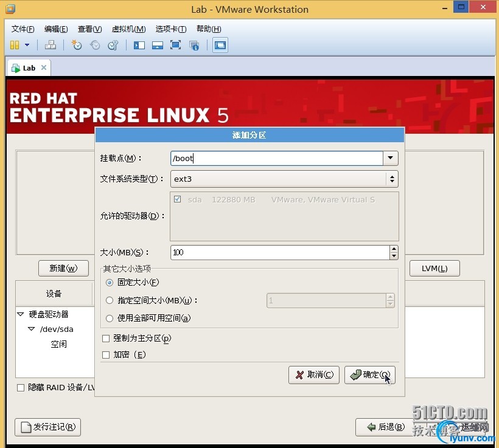Open the 发行注记(R) release notes button
Image resolution: width=499 pixels, height=448 pixels.
point(47,427)
